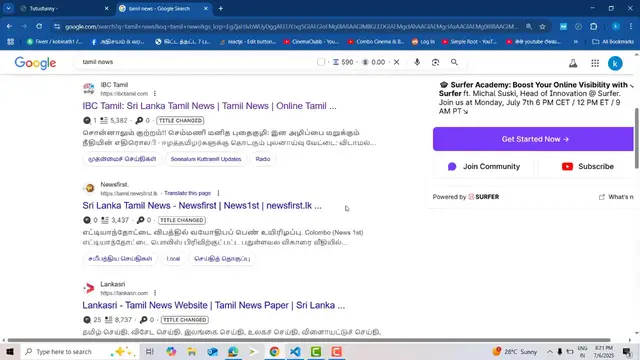Click the Chrome profile icon in toolbar

[x=616, y=27]
